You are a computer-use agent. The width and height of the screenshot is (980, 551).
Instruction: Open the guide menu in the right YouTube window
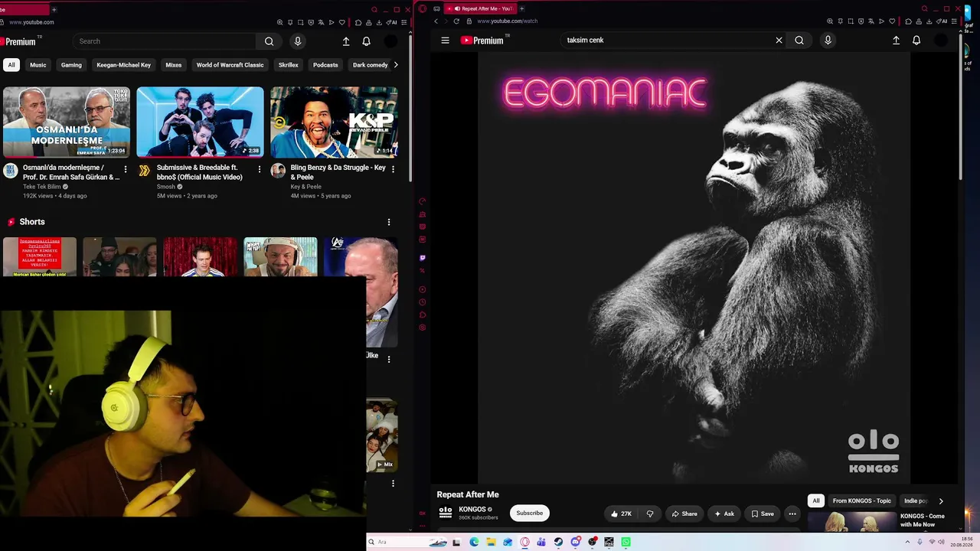(445, 41)
